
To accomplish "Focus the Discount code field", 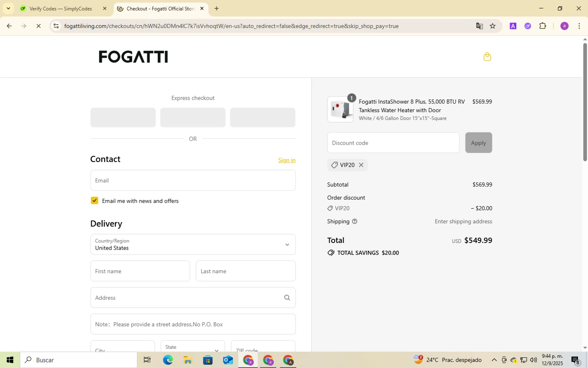I will [x=393, y=143].
